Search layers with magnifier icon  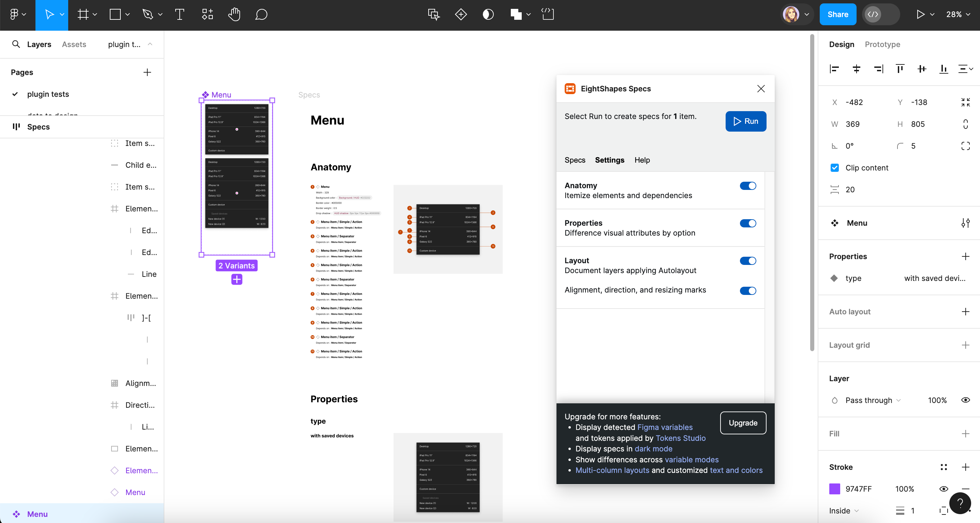[x=16, y=44]
